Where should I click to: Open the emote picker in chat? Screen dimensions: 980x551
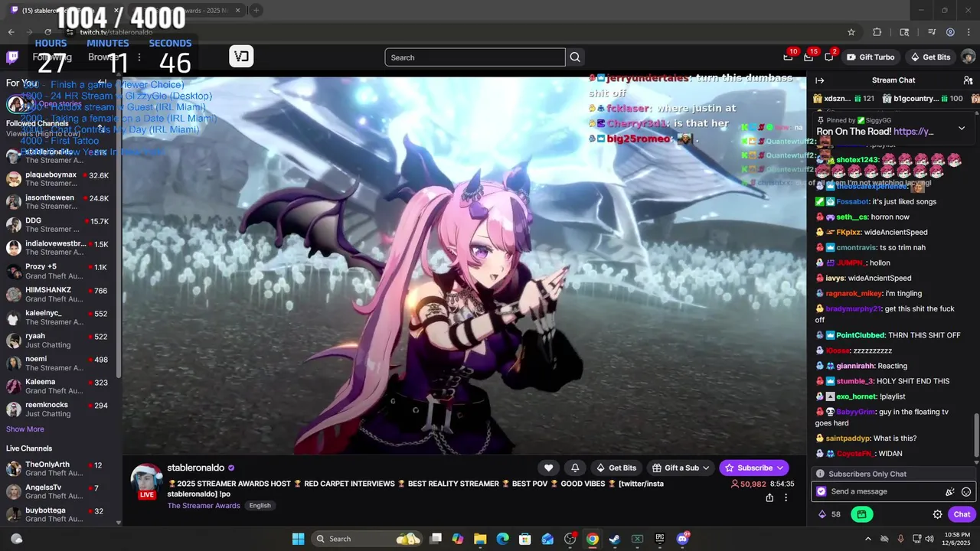coord(966,492)
